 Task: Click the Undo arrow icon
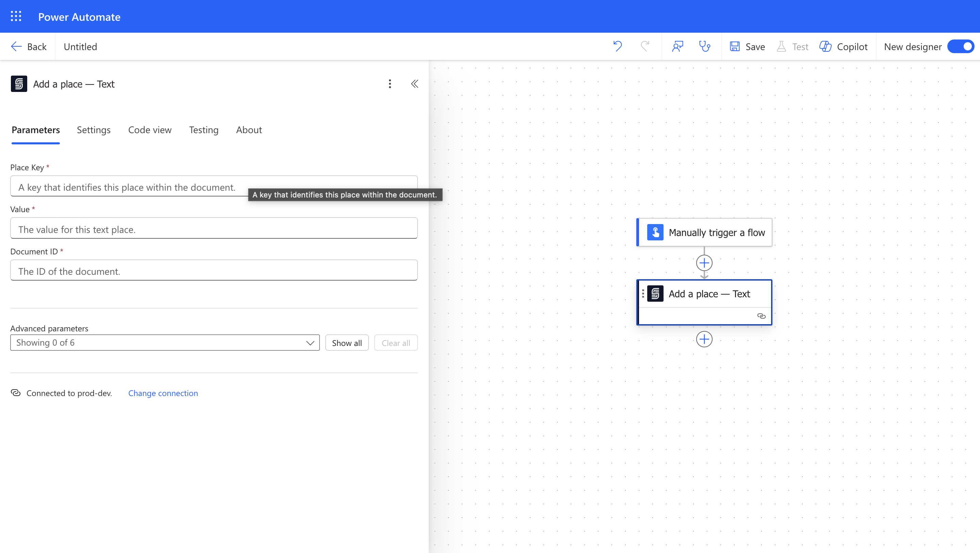click(x=618, y=46)
